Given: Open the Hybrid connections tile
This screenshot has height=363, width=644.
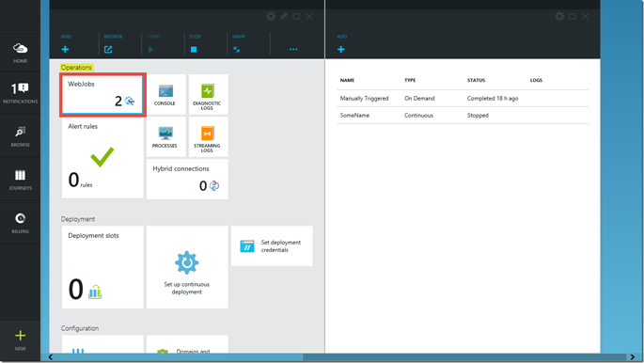Looking at the screenshot, I should click(x=187, y=180).
